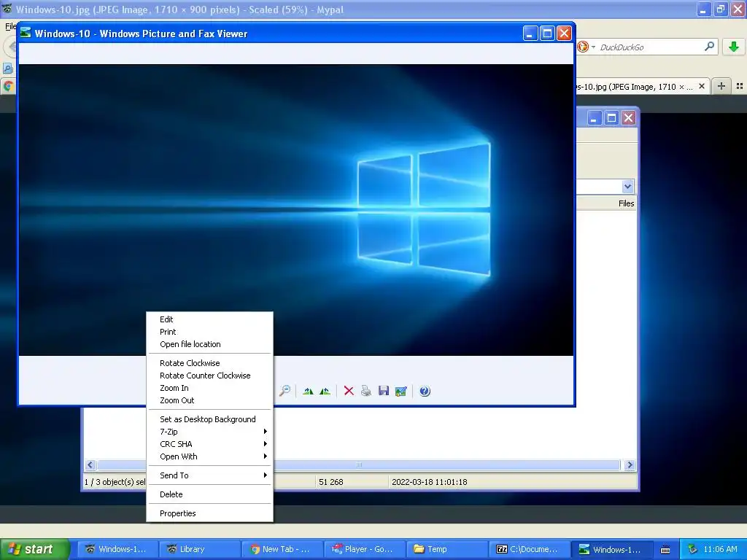Open Help with the blue question mark icon
The image size is (747, 560).
(x=425, y=391)
